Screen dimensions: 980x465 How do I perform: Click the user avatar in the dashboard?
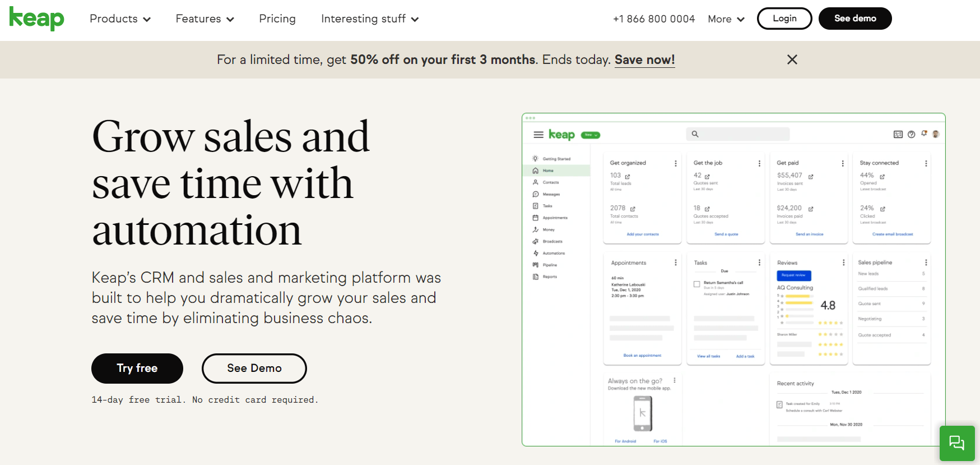[936, 134]
